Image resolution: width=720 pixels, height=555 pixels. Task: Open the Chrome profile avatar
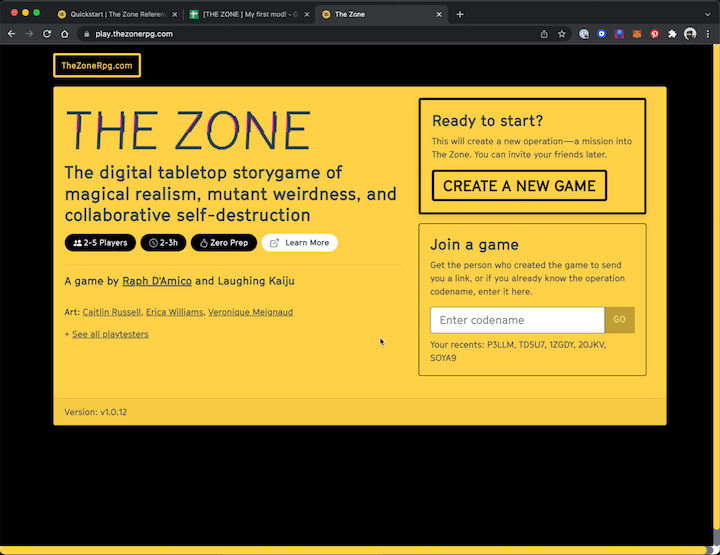coord(690,34)
